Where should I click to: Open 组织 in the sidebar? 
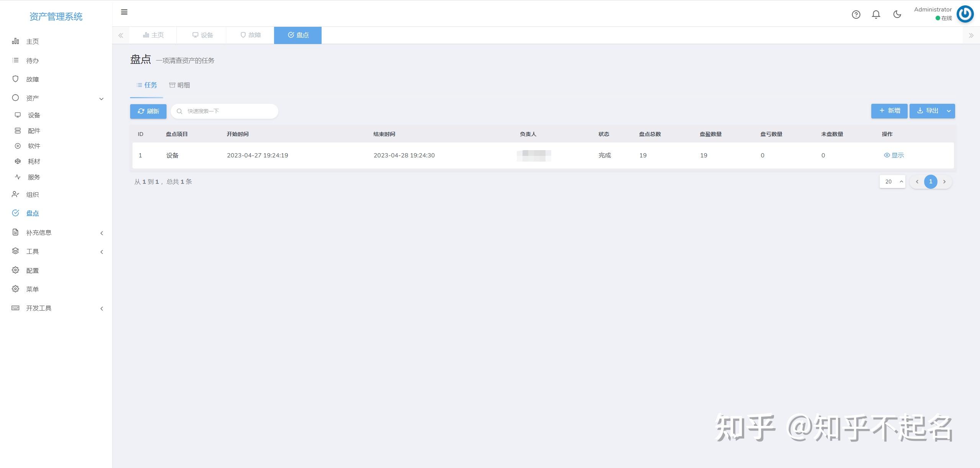32,195
